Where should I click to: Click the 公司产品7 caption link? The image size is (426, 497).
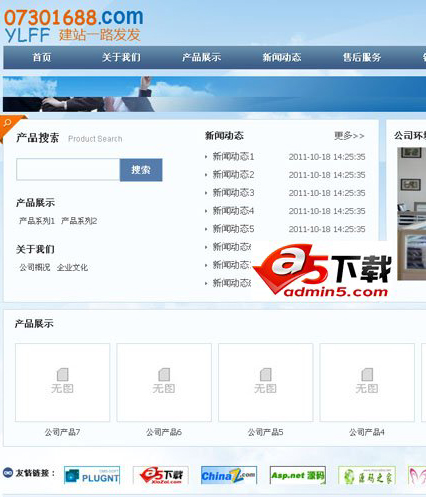pos(62,432)
